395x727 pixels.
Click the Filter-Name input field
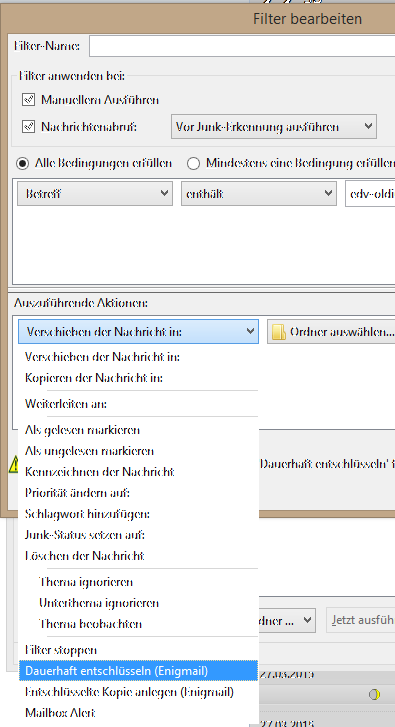tap(242, 46)
